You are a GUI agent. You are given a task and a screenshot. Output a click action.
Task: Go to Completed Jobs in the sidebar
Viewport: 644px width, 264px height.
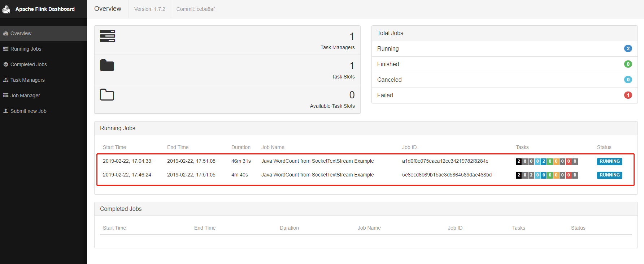point(43,64)
